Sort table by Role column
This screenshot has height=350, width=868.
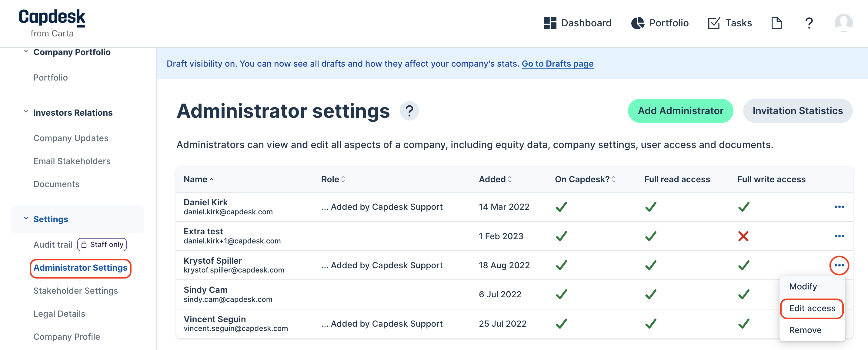pyautogui.click(x=333, y=179)
